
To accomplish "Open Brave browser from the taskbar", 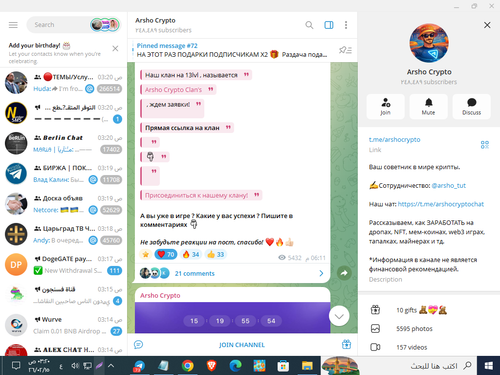I will (212, 366).
